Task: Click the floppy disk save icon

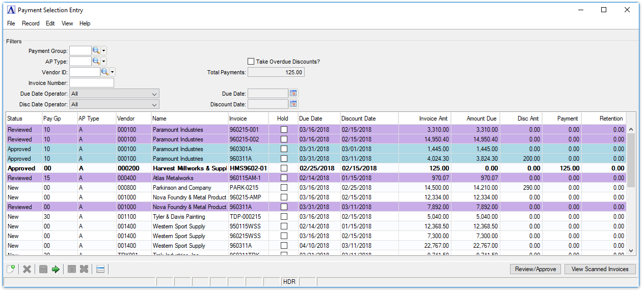Action: (43, 269)
